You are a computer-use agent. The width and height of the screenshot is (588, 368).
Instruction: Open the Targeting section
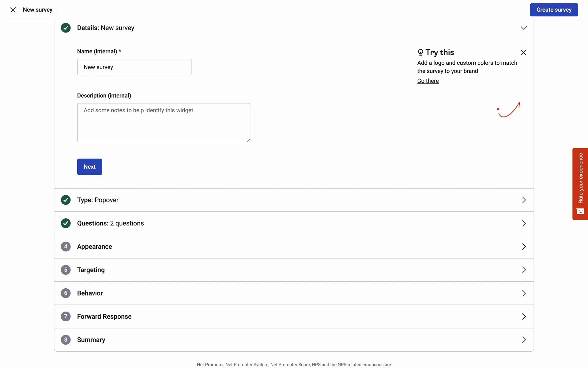tap(524, 270)
